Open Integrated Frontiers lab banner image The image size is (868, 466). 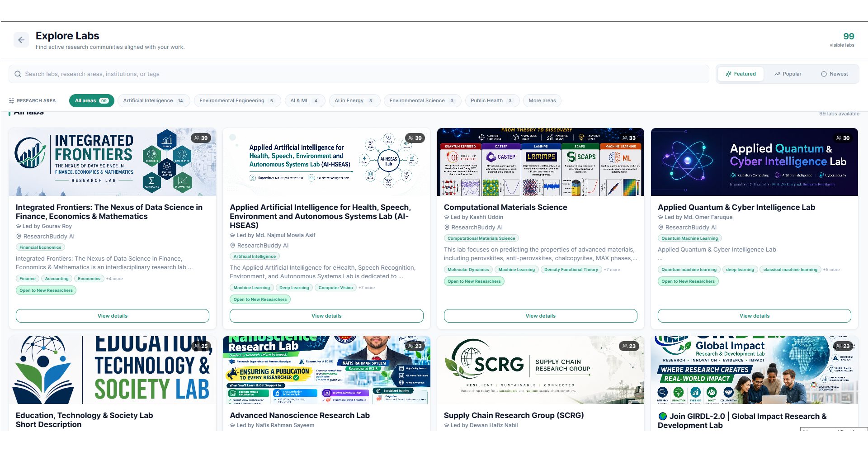(x=113, y=162)
